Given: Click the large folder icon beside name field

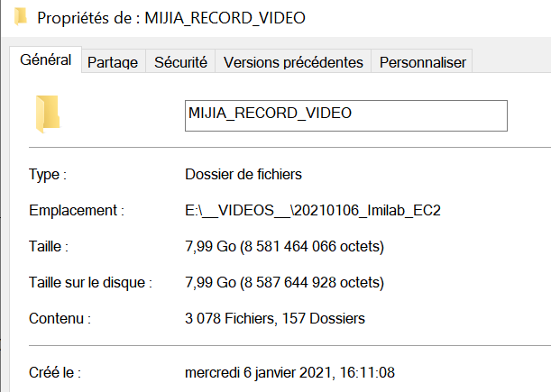Looking at the screenshot, I should [x=48, y=114].
